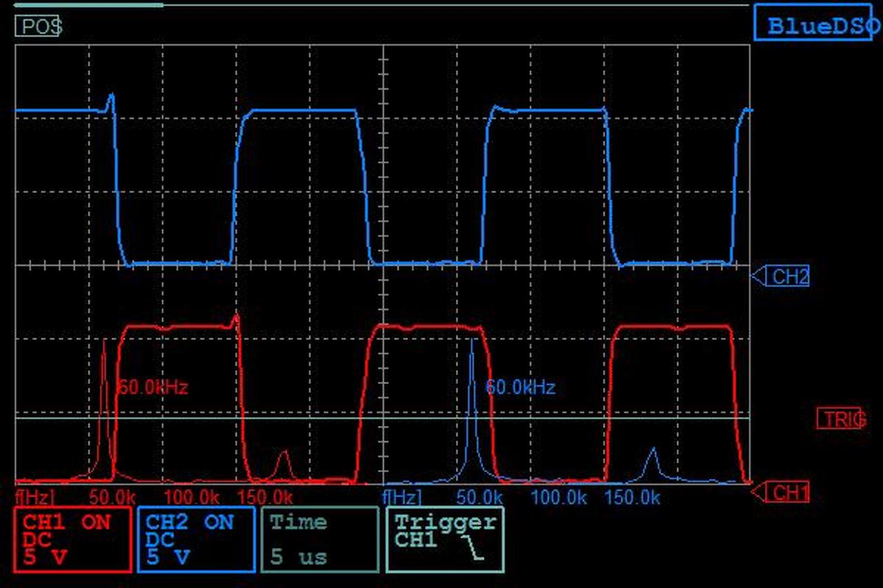
Task: Click the red 100.0k axis tick label
Action: pos(192,497)
